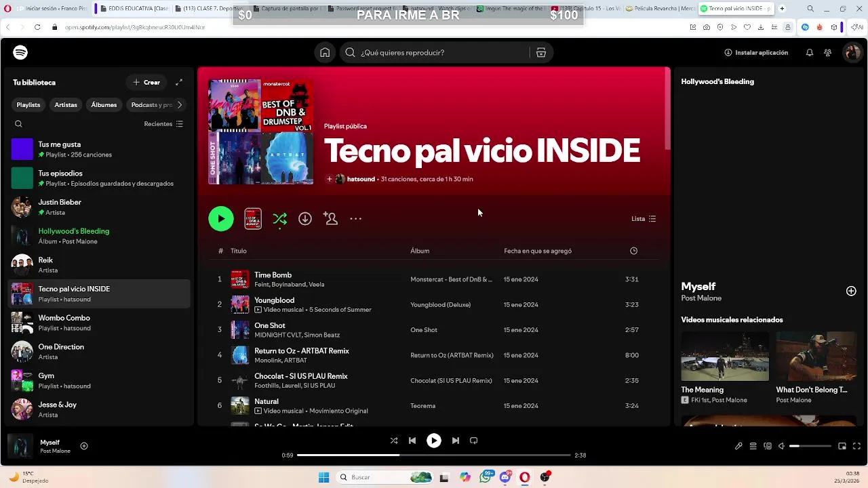Open friends activity icon

point(827,52)
